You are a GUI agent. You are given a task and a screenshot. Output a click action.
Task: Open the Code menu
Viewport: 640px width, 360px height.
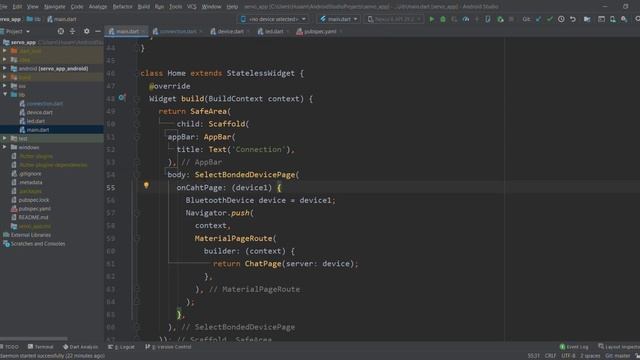[x=77, y=7]
